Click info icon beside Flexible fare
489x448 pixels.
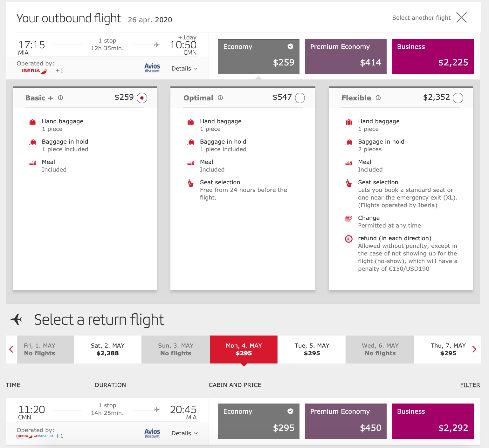click(x=378, y=98)
